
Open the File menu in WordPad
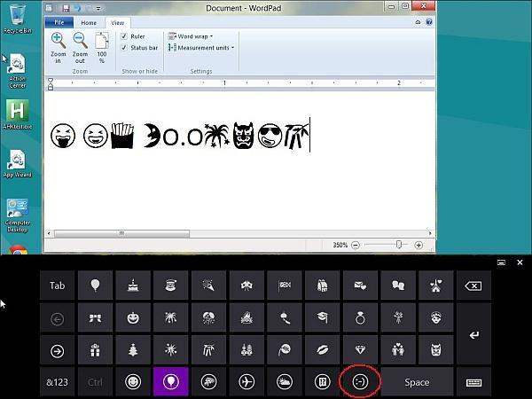[x=59, y=22]
